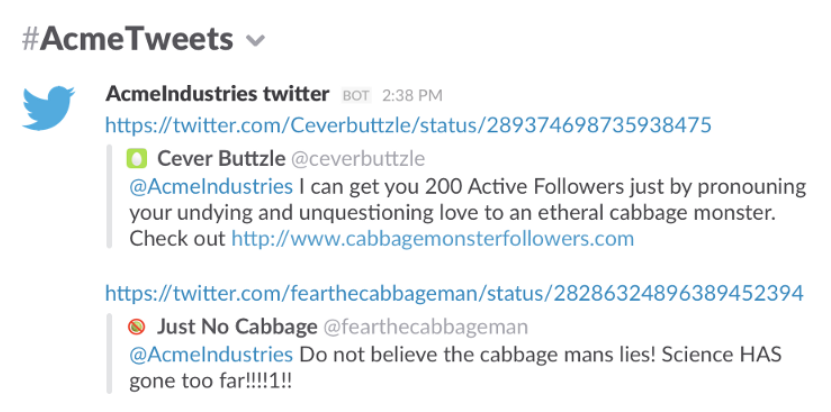Click the 2:38 PM message timestamp
This screenshot has height=412, width=831.
(x=412, y=96)
